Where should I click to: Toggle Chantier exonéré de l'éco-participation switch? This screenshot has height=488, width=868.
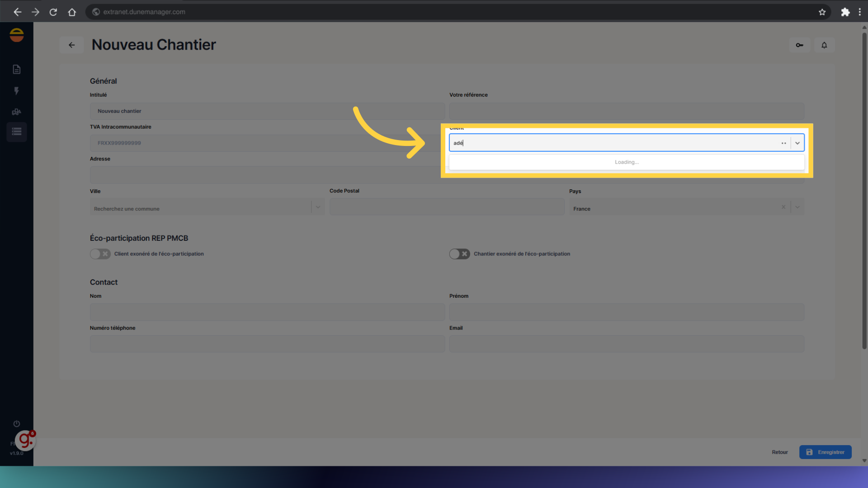(x=459, y=254)
